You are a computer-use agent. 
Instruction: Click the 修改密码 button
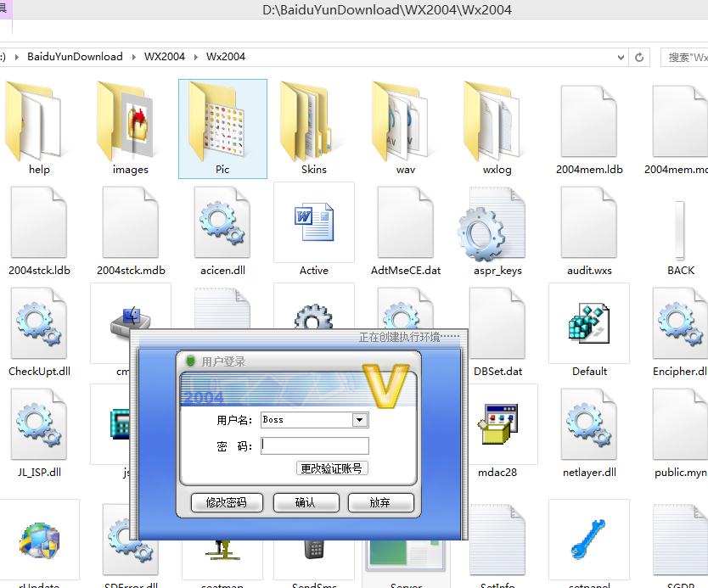(x=226, y=502)
